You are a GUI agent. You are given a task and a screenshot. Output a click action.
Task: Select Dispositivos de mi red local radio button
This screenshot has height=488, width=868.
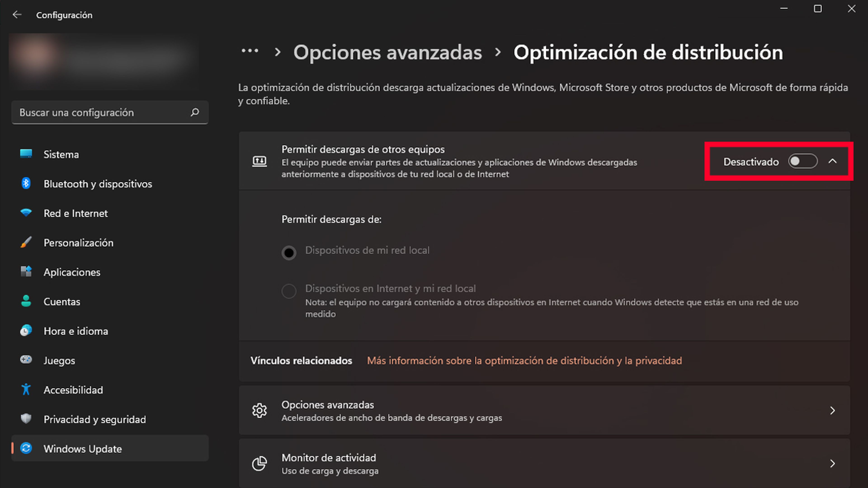click(x=288, y=251)
